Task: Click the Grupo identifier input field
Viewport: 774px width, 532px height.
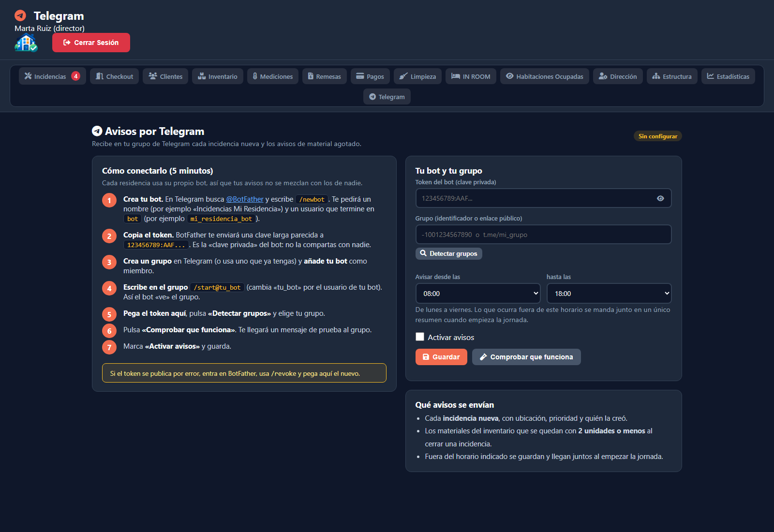Action: point(543,235)
